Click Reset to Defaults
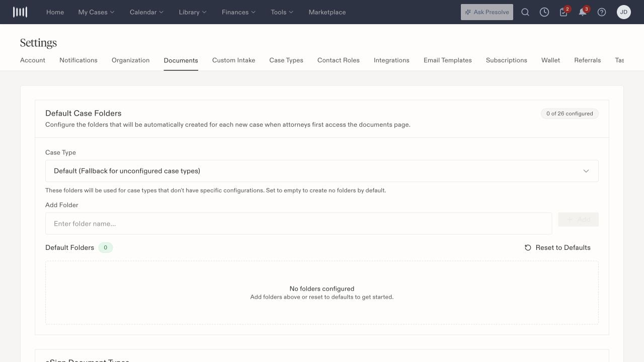Viewport: 644px width, 362px height. click(557, 247)
